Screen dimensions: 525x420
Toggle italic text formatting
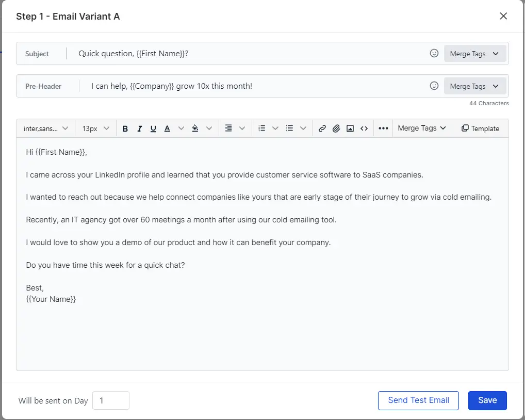pyautogui.click(x=139, y=129)
